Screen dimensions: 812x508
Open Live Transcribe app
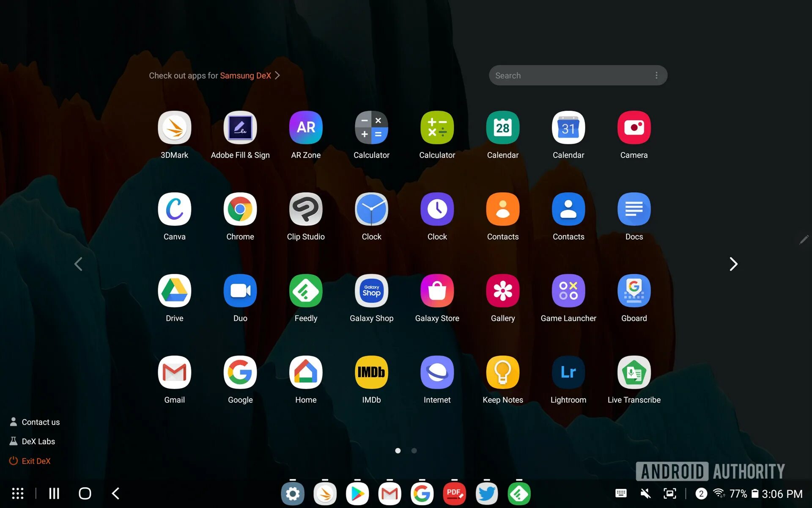[634, 373]
